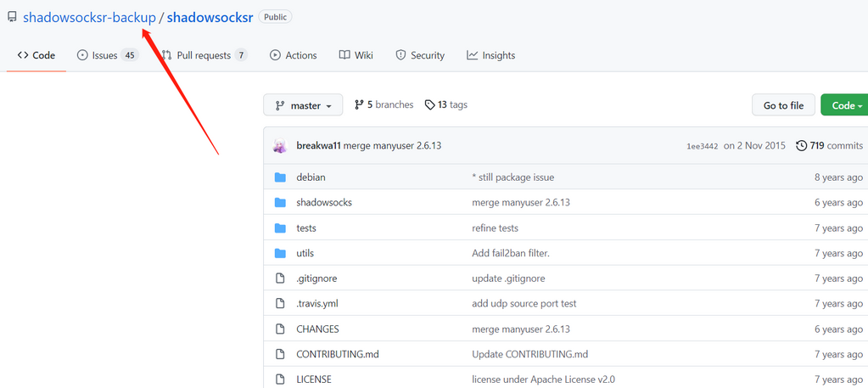Click '6 years ago' in shadowsocks row
868x388 pixels.
838,202
